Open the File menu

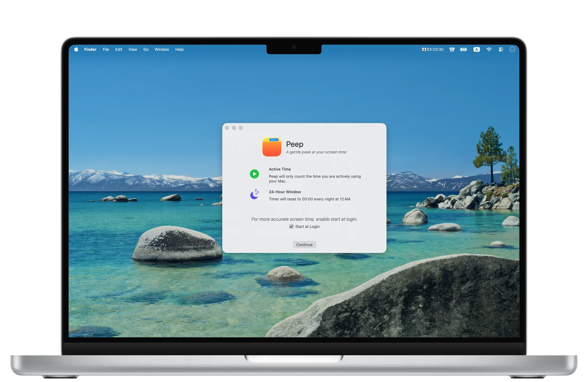coord(106,49)
